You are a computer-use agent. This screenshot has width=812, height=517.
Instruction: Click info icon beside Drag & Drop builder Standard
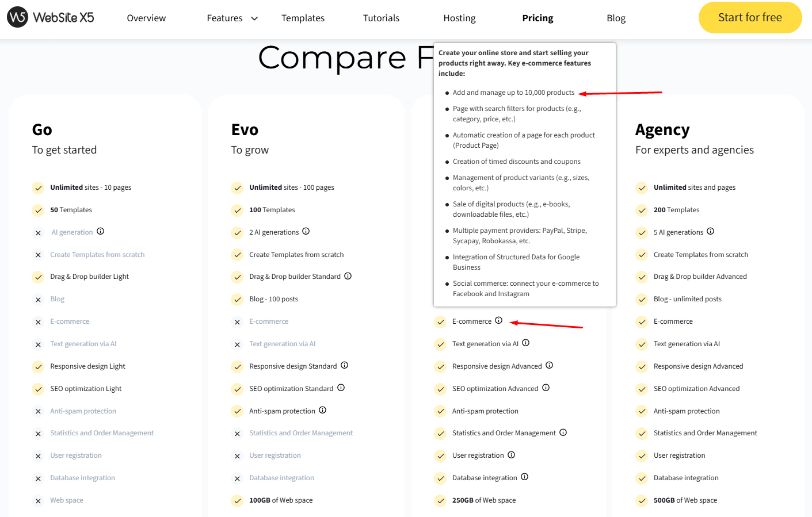tap(348, 276)
